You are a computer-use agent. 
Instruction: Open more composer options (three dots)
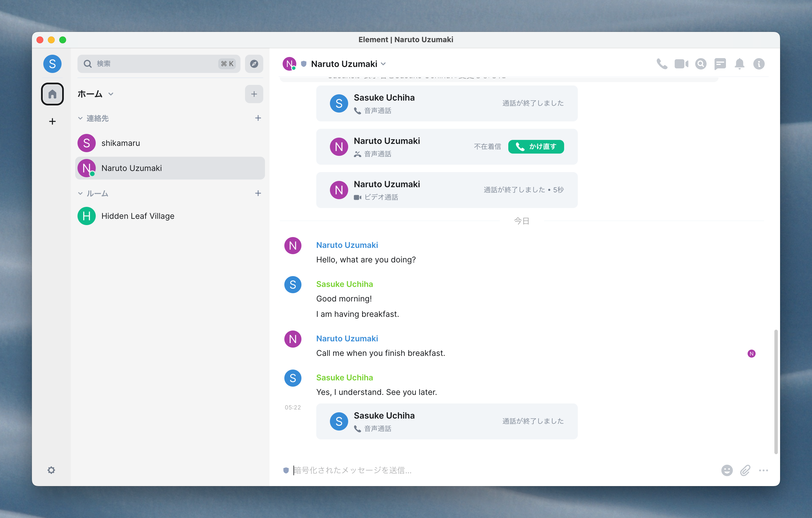click(764, 470)
